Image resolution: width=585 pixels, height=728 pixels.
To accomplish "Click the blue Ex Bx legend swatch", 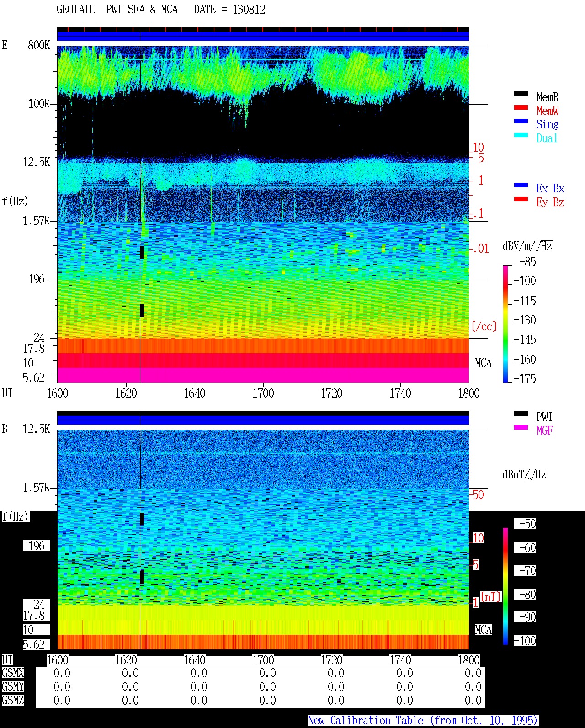I will pyautogui.click(x=521, y=185).
